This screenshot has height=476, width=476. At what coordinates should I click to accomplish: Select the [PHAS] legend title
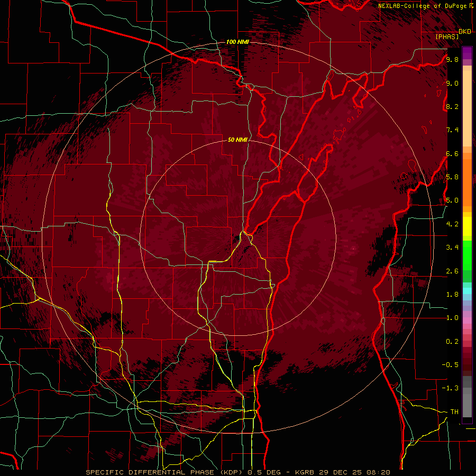(x=447, y=36)
